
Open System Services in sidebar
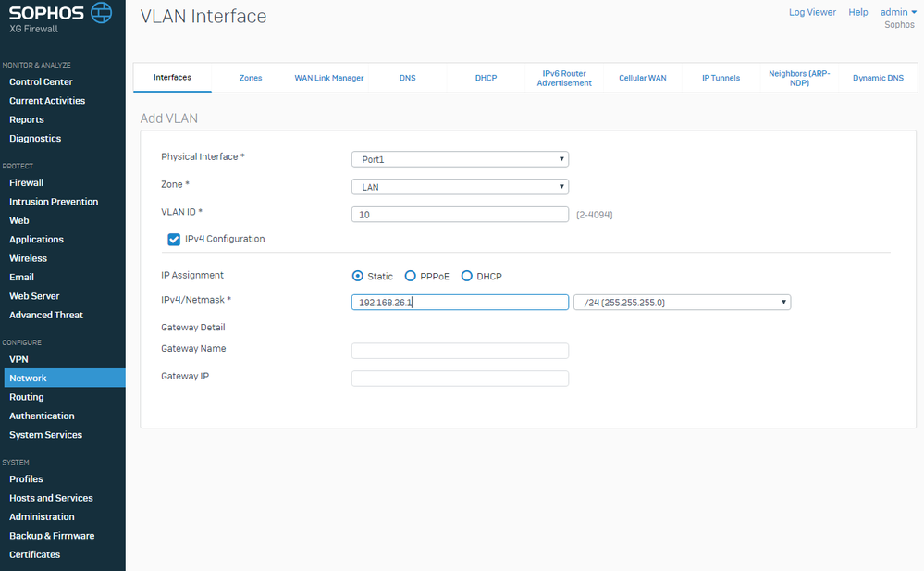tap(45, 435)
